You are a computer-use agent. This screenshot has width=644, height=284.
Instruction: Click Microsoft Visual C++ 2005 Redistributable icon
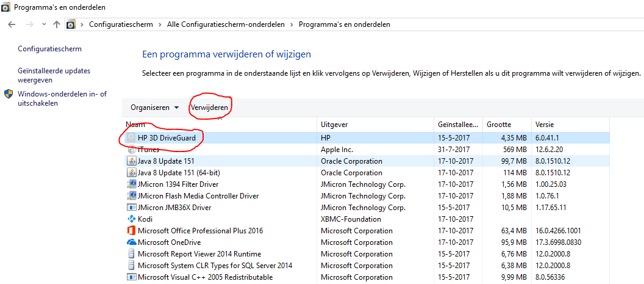[x=132, y=277]
